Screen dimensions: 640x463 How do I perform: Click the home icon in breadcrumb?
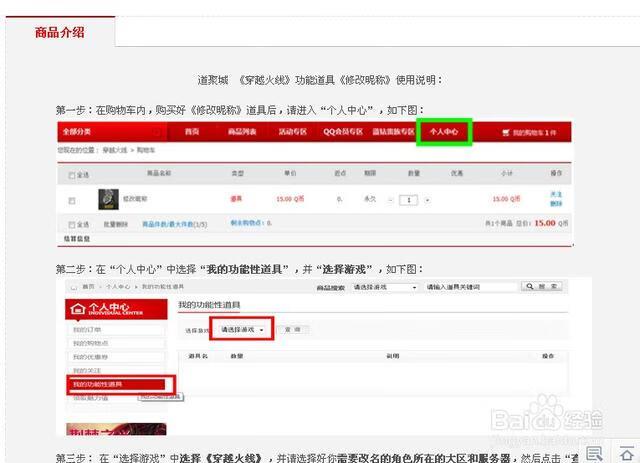click(x=72, y=287)
